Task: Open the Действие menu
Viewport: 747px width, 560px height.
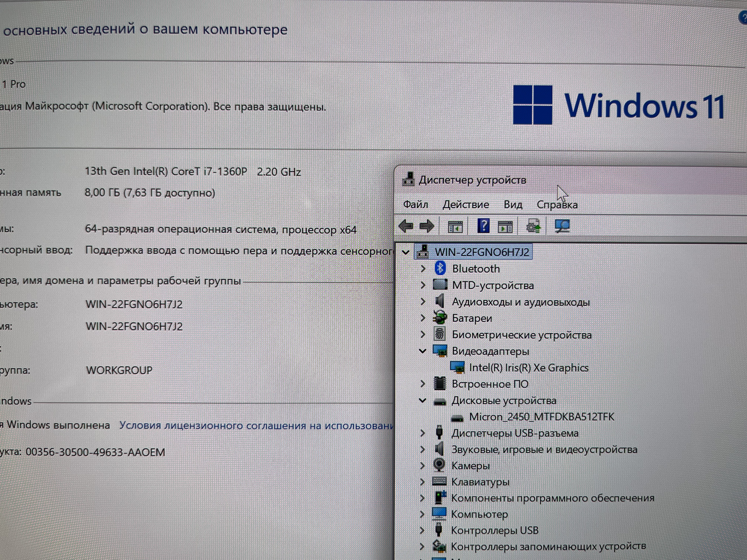Action: pos(466,205)
